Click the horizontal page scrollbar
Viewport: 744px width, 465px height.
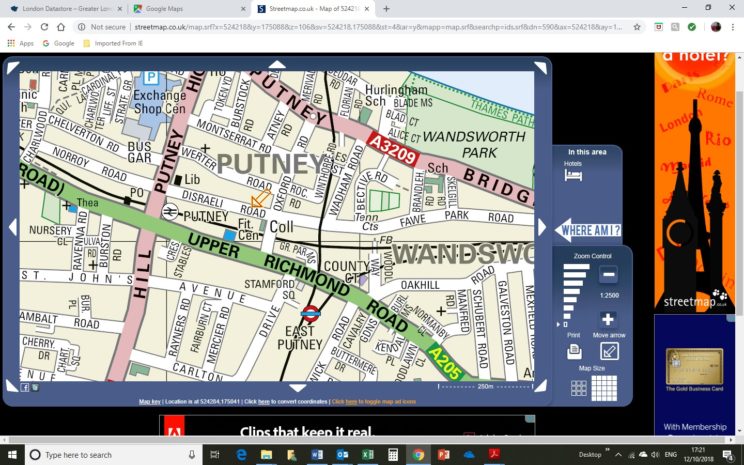click(x=368, y=440)
